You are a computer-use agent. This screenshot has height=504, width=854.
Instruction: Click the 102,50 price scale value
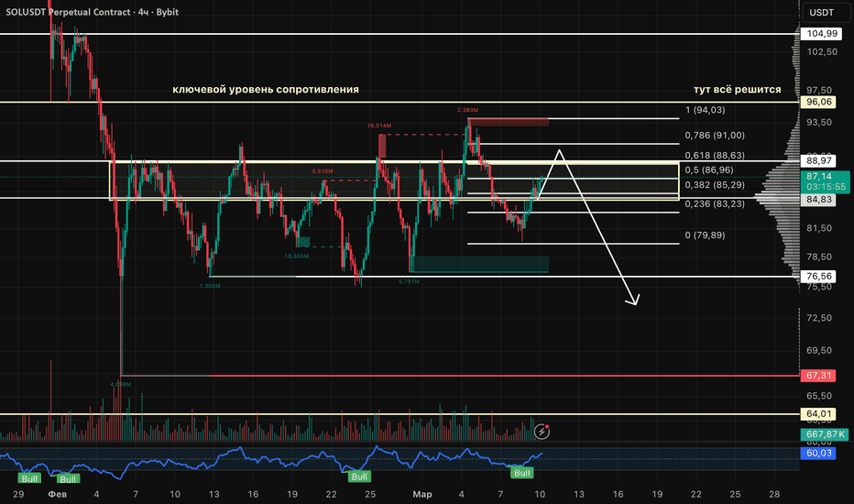tap(822, 51)
